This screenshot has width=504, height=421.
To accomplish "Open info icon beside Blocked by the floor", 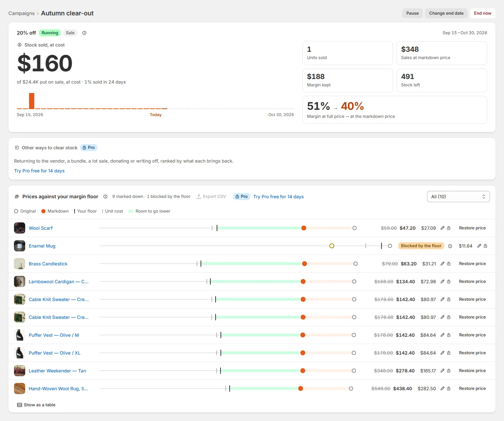I will [x=450, y=246].
